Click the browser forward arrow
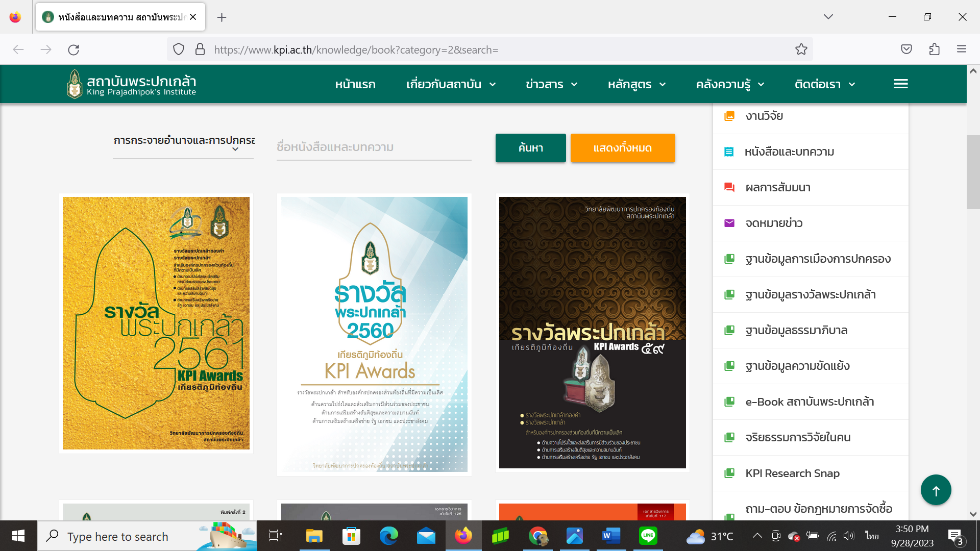 pyautogui.click(x=46, y=49)
